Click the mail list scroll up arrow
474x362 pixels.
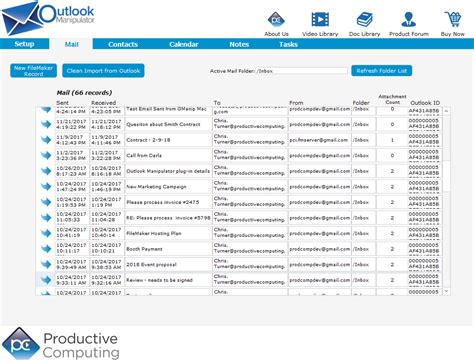pyautogui.click(x=447, y=111)
